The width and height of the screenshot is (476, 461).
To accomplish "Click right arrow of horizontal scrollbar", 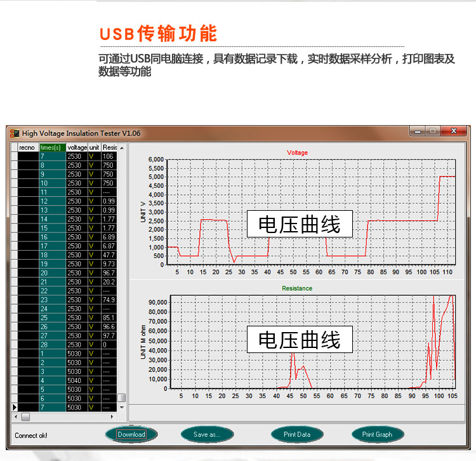I will [x=113, y=417].
